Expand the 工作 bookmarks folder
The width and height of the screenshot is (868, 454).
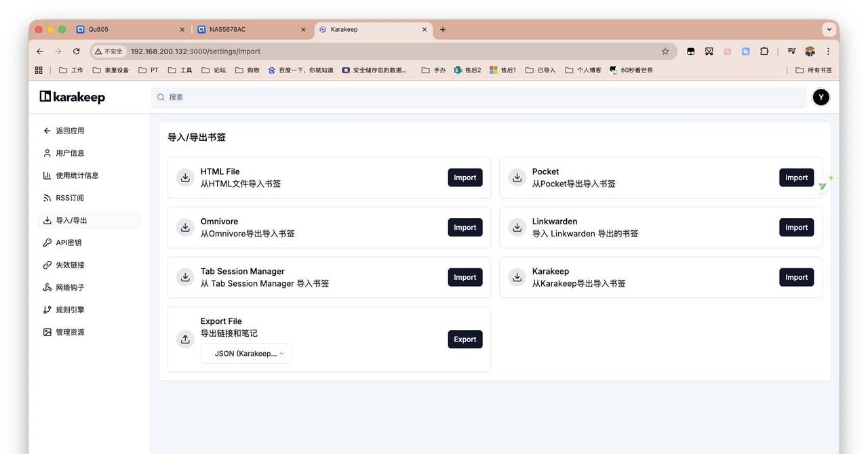[72, 69]
